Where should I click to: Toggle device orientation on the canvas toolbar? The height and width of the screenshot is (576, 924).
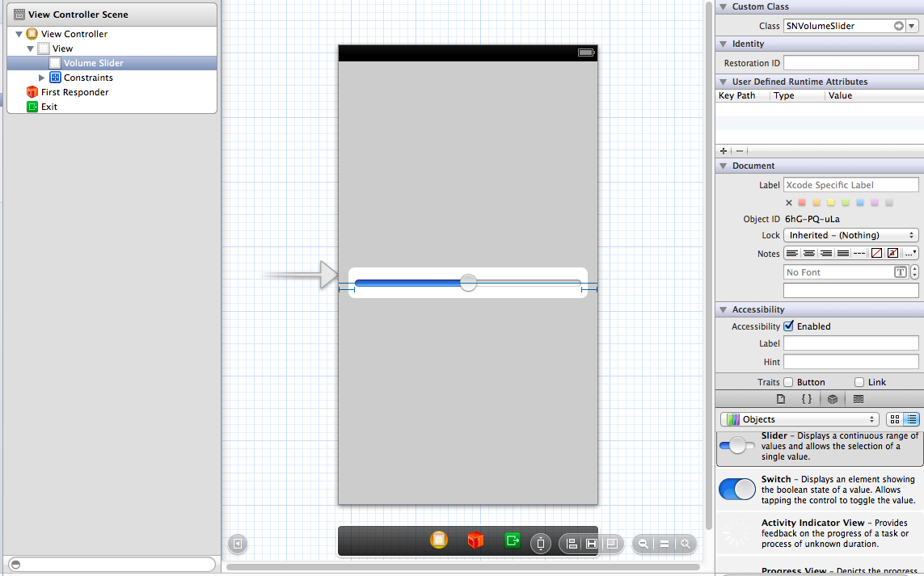coord(541,543)
